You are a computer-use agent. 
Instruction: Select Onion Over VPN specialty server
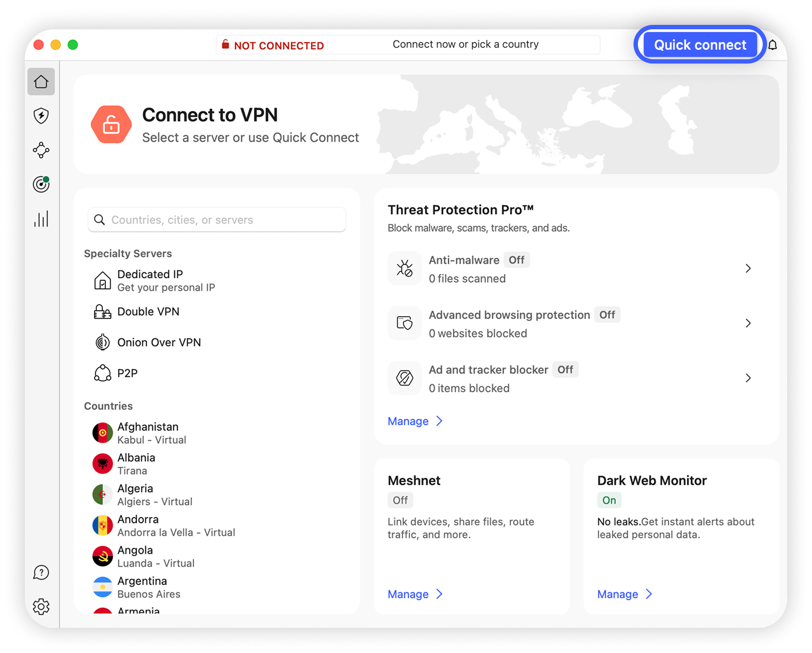(x=159, y=343)
